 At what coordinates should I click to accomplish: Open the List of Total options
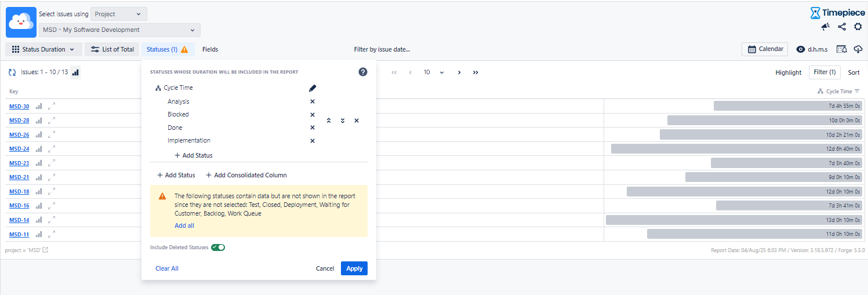pos(112,49)
